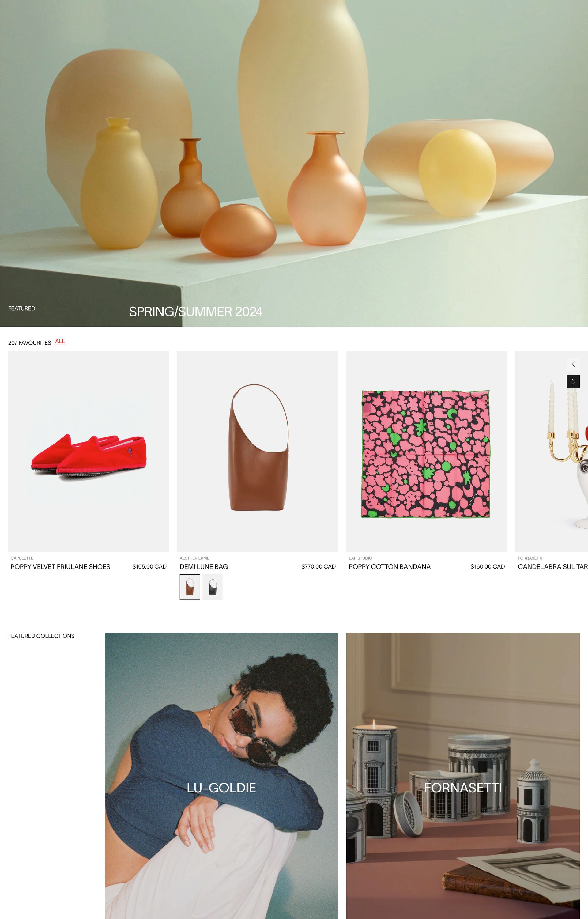Open Poppy Cotton Bandana product title
This screenshot has width=588, height=919.
pyautogui.click(x=390, y=567)
